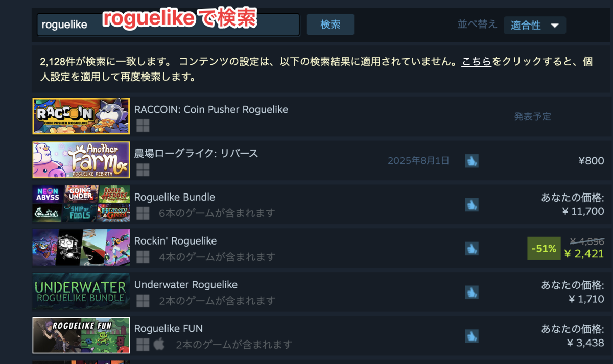Open the Roguelike FUN thumbnail

[81, 335]
